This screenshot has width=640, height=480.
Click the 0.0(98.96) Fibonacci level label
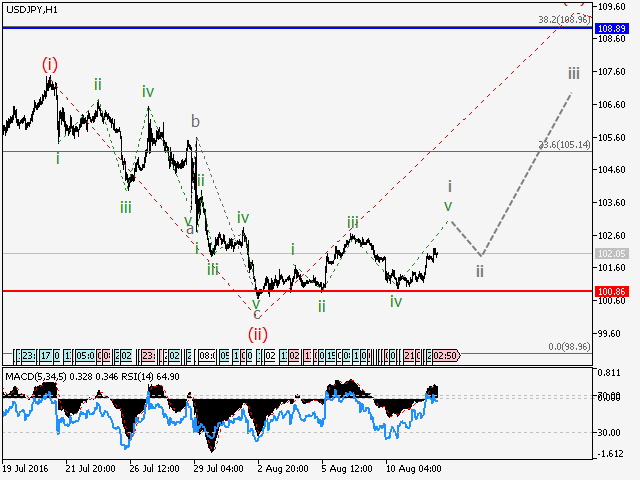coord(569,347)
